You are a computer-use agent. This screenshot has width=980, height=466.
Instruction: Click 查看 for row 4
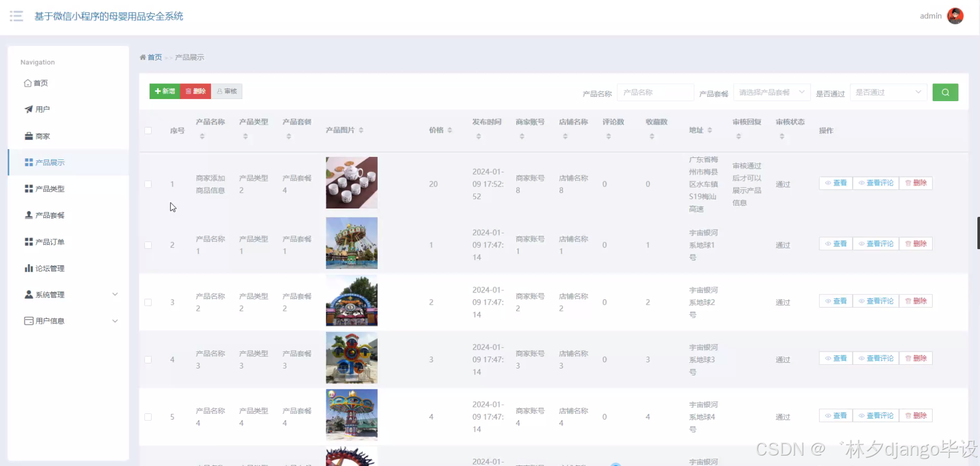[x=836, y=359]
